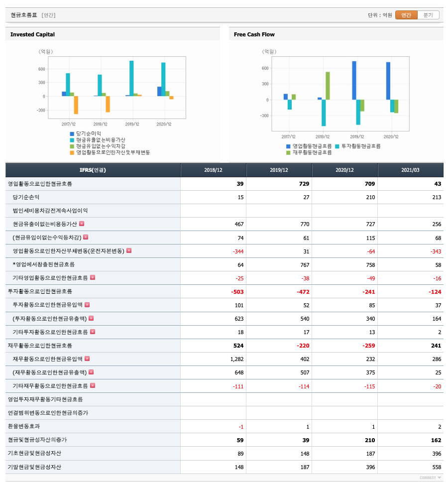Click the 재무활동으로인한현금흐름 row label

click(x=40, y=346)
